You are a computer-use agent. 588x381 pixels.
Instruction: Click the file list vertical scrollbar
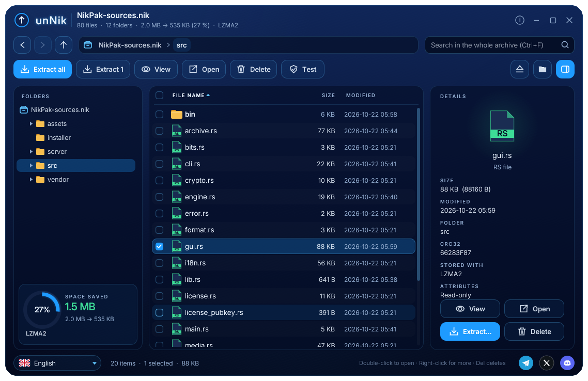click(418, 194)
